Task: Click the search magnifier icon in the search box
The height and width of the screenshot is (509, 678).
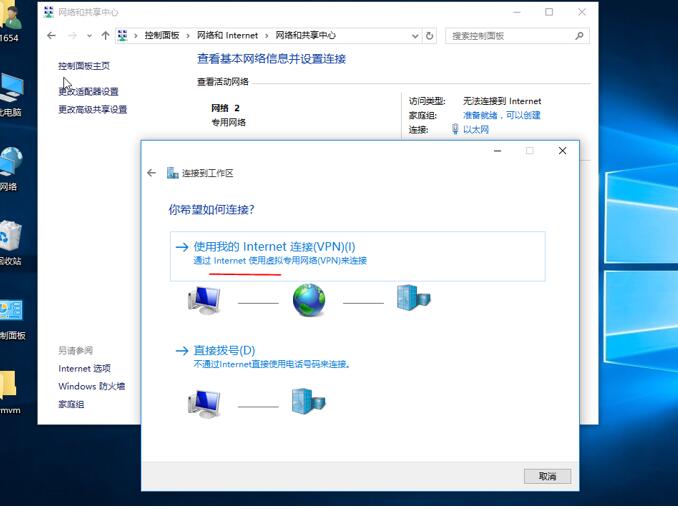Action: [x=579, y=36]
